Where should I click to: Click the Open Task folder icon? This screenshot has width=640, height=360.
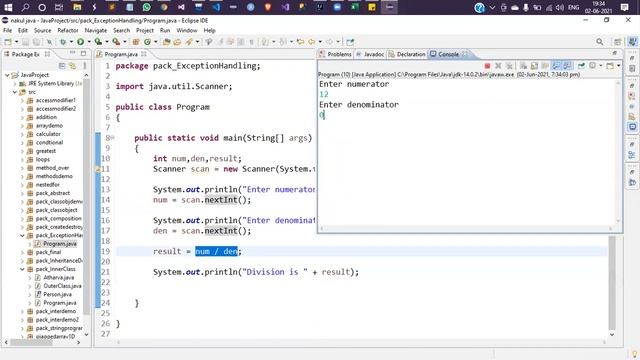point(177,42)
